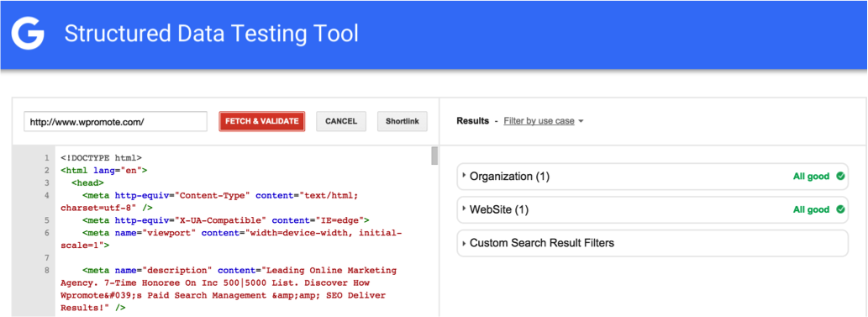The width and height of the screenshot is (868, 317).
Task: Click the All good status for Organization
Action: coord(811,177)
